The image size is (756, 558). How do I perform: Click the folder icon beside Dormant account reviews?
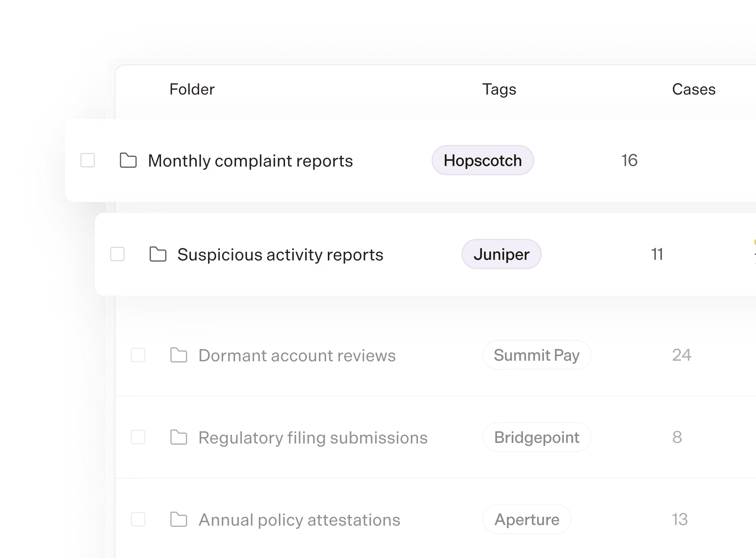pyautogui.click(x=179, y=355)
